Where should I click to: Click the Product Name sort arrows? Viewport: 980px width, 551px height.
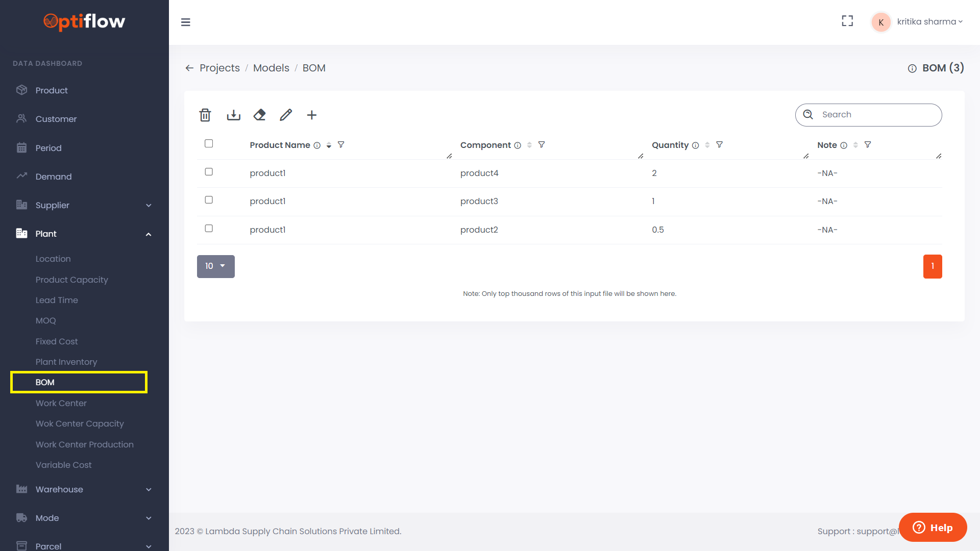[329, 145]
